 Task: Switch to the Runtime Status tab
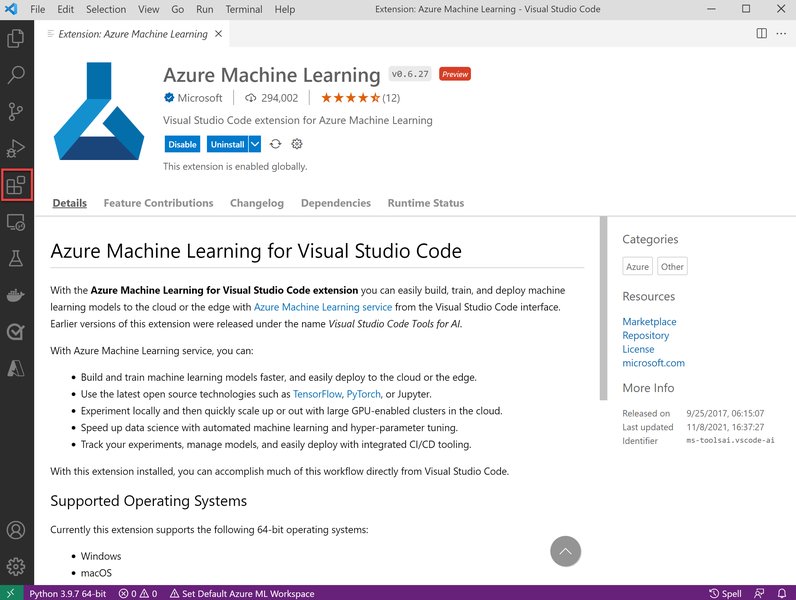[426, 203]
